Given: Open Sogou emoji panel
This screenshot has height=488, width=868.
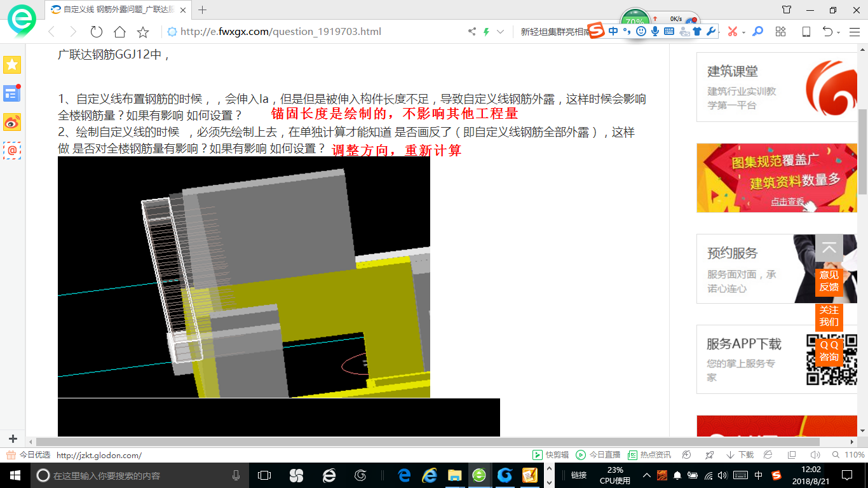Looking at the screenshot, I should tap(641, 30).
